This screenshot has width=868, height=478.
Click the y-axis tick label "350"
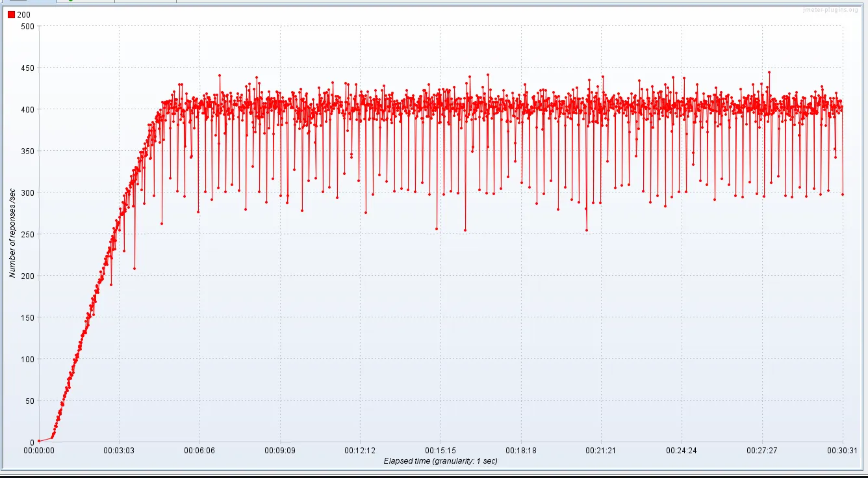click(x=27, y=151)
